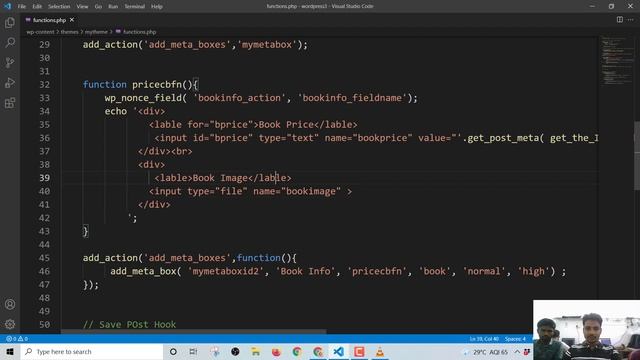Click 'Book Info' string on line 46
Screen dimensions: 640x360
[x=305, y=271]
